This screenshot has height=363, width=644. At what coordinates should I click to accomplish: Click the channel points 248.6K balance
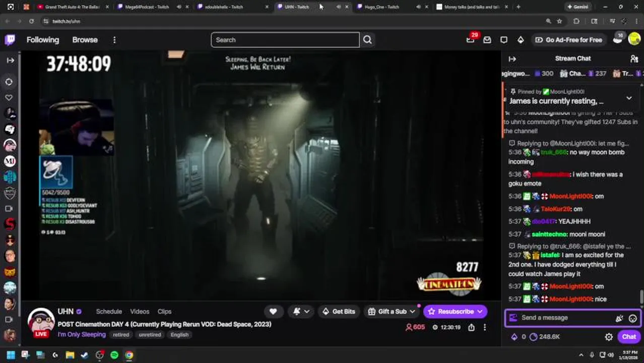[x=545, y=337]
